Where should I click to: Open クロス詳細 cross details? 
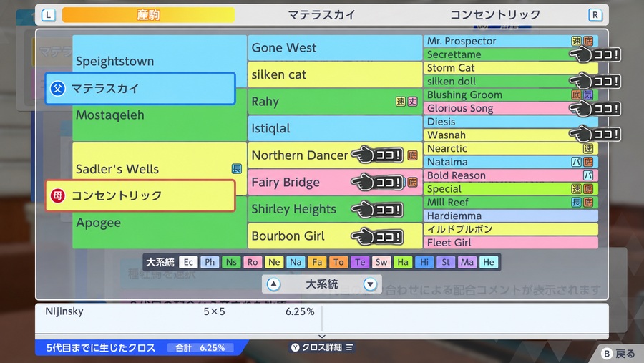point(323,347)
